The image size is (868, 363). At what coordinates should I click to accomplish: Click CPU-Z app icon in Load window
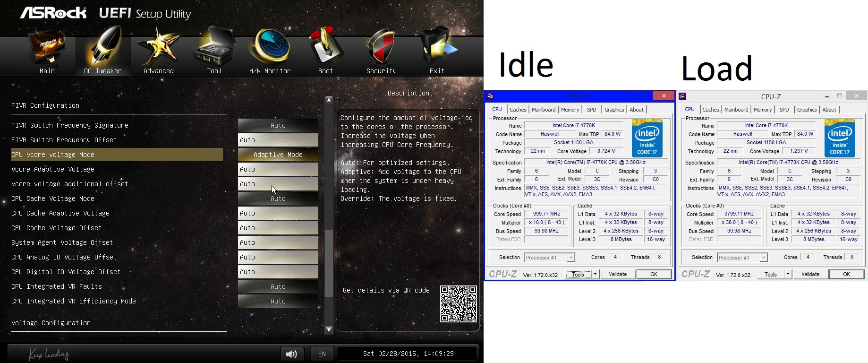tap(682, 96)
